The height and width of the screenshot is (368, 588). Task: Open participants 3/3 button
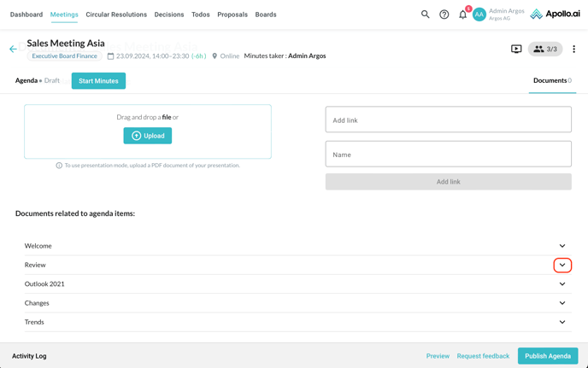[545, 50]
